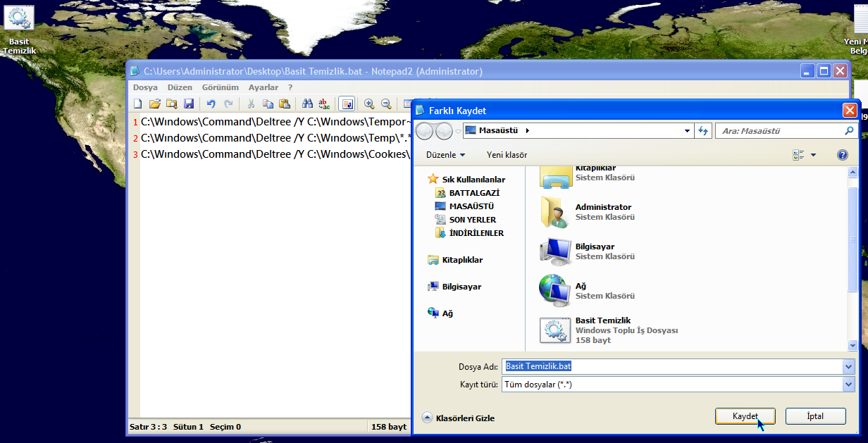Image resolution: width=868 pixels, height=443 pixels.
Task: Open the Düzenle dropdown in save dialog
Action: (x=445, y=155)
